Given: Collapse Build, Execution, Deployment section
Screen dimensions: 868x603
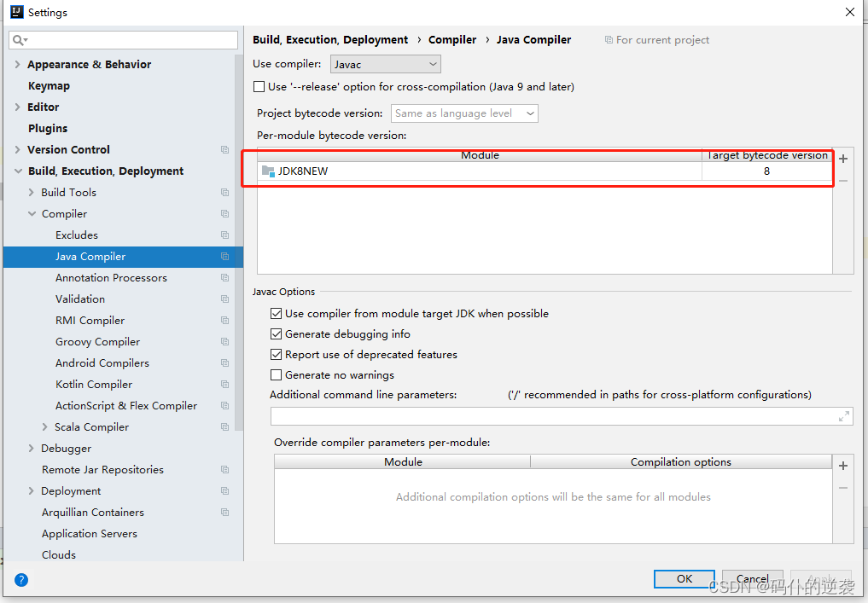Looking at the screenshot, I should (x=18, y=171).
